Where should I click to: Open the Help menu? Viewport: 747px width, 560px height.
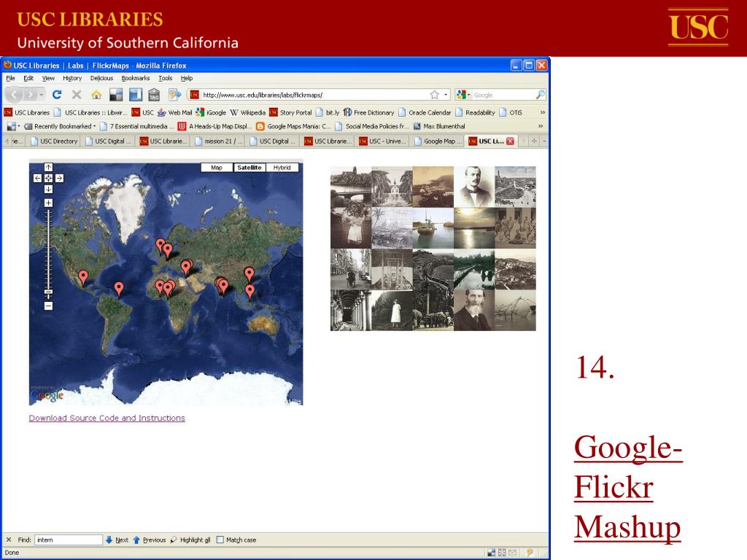[x=187, y=78]
